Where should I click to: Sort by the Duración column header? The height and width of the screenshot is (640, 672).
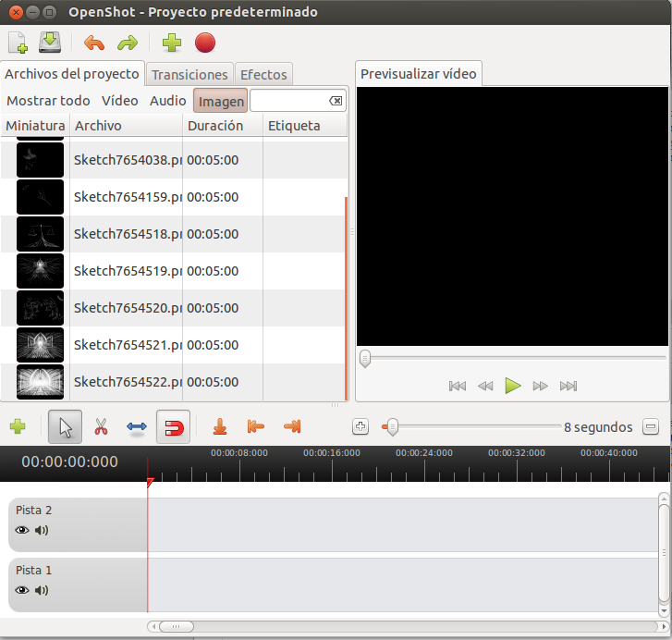(x=223, y=126)
